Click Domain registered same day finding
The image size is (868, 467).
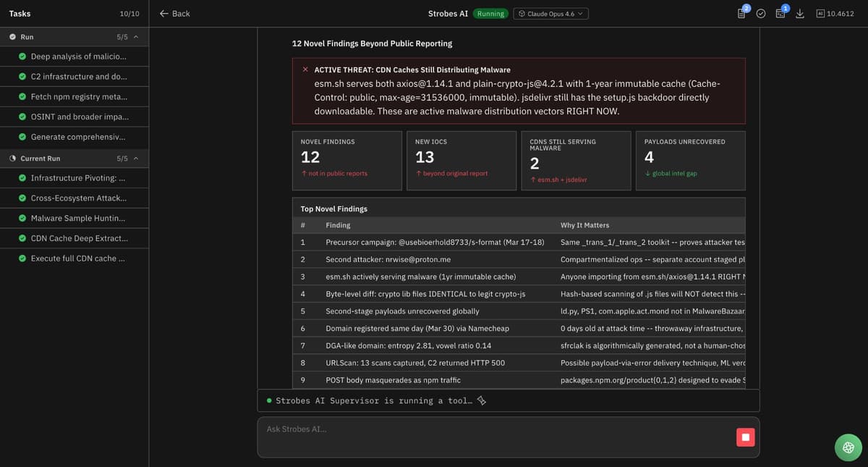tap(519, 328)
